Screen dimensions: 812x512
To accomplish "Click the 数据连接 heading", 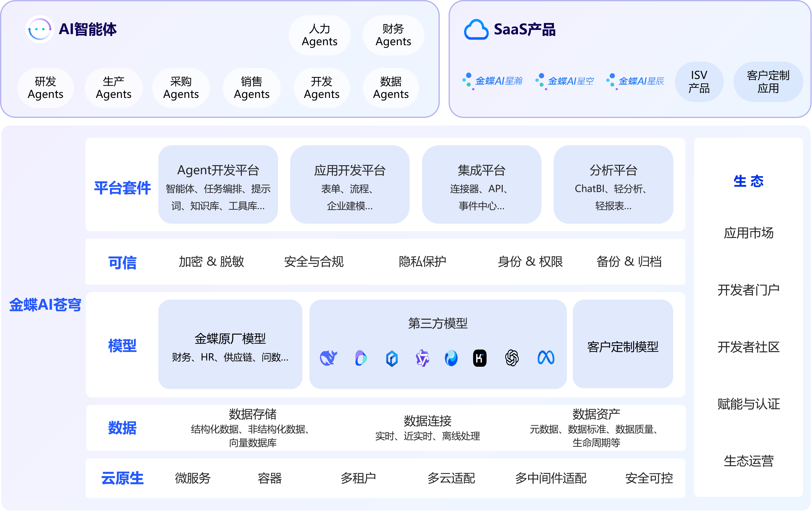I will (x=428, y=421).
